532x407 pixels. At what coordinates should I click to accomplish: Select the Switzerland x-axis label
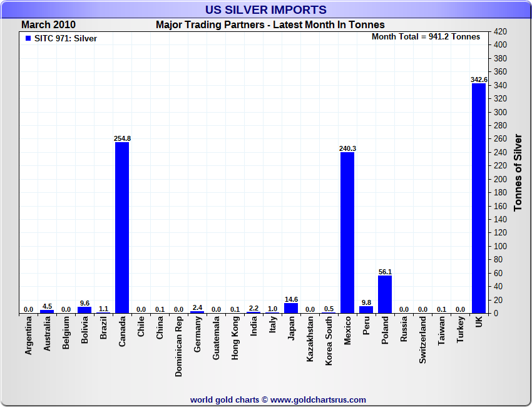423,344
